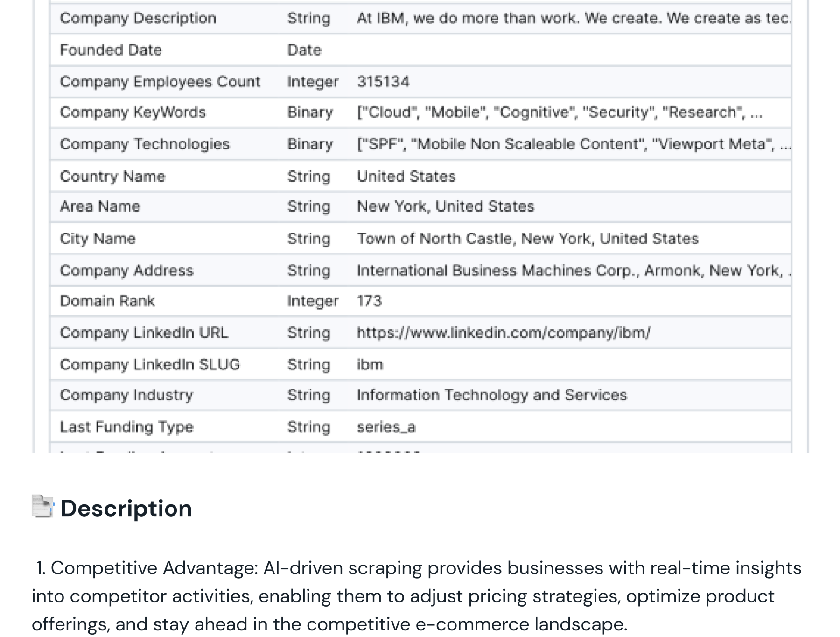Screen dimensions: 840x637
Task: Click the Description heading
Action: (126, 508)
